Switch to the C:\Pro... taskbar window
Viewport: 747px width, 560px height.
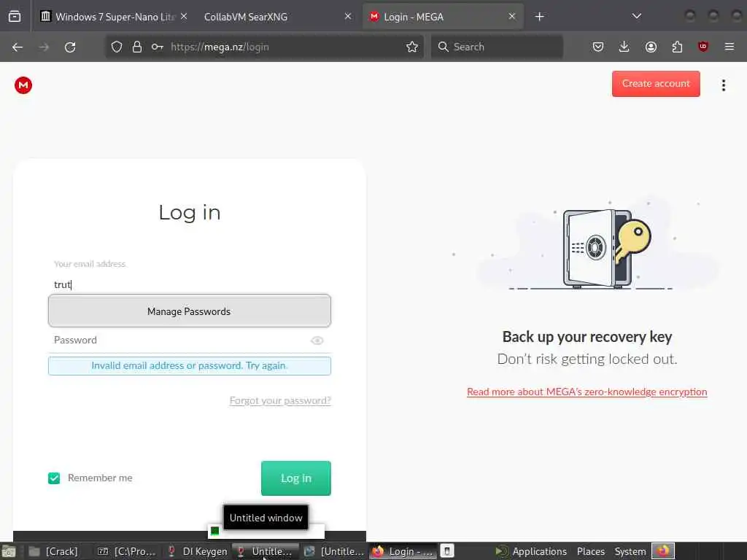pyautogui.click(x=127, y=551)
